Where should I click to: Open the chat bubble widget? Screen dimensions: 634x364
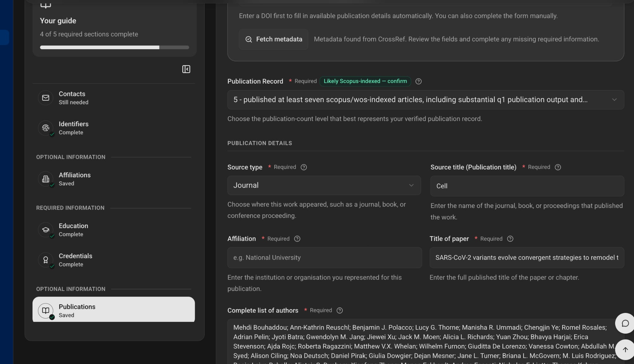625,323
